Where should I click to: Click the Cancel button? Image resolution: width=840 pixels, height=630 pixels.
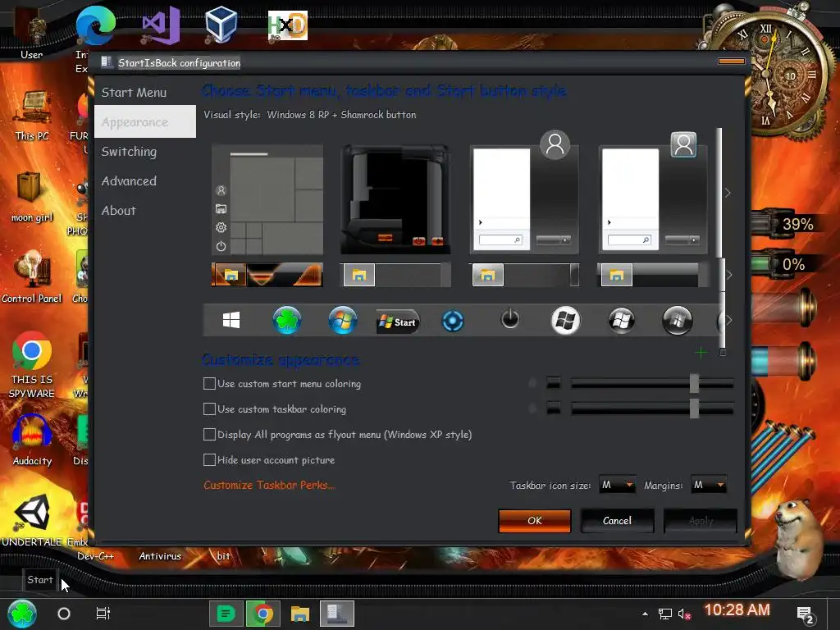click(617, 521)
